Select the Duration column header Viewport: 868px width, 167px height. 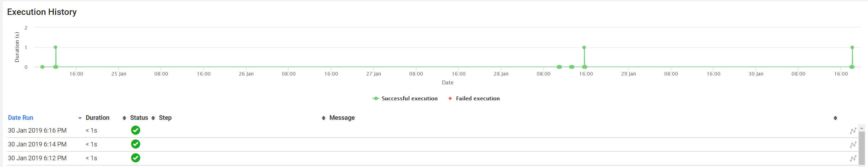coord(97,118)
